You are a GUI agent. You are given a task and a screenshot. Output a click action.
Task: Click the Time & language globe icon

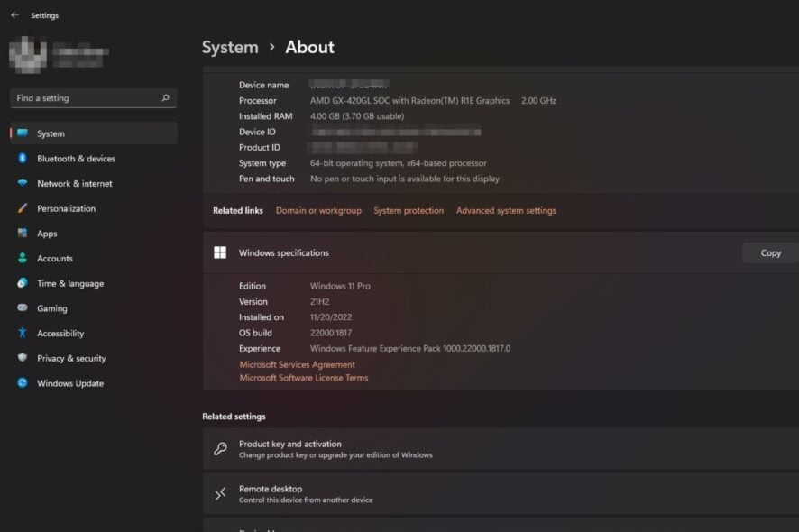point(23,283)
